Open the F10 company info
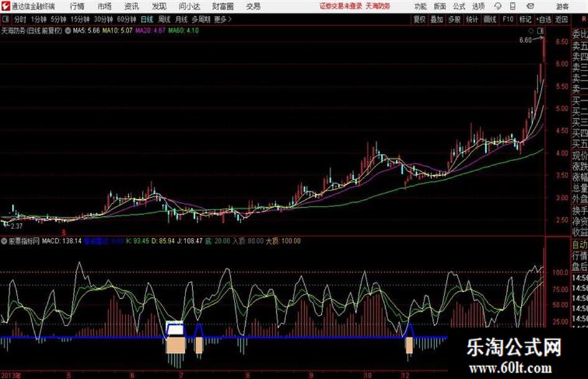 (508, 19)
